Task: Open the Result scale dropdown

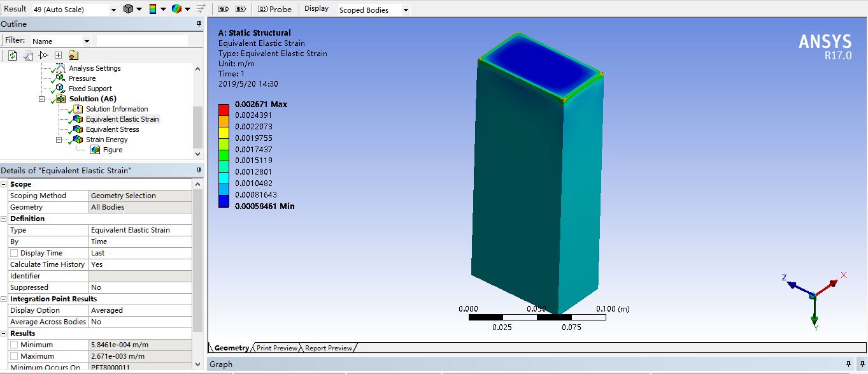Action: 113,10
